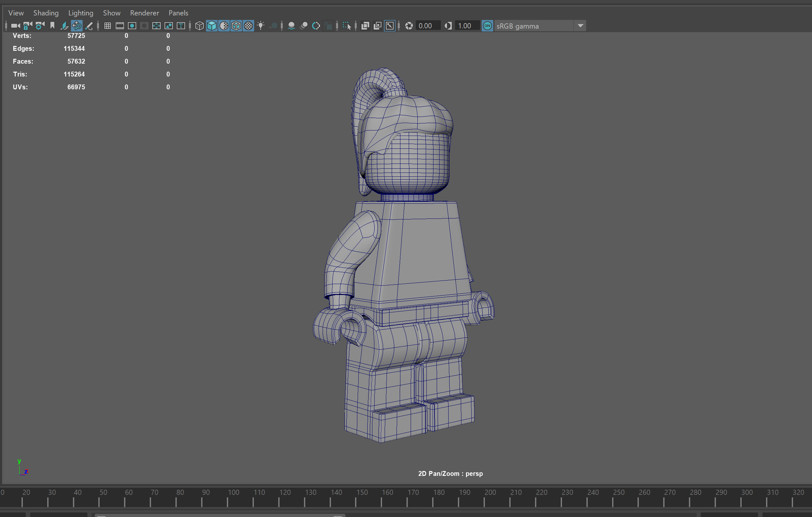Click the XRay icon

coord(365,26)
